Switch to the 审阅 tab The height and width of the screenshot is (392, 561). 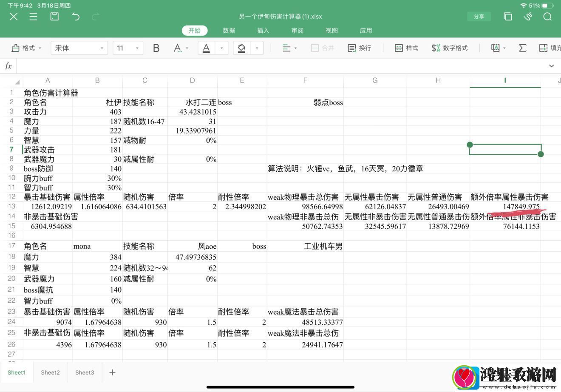(x=297, y=31)
